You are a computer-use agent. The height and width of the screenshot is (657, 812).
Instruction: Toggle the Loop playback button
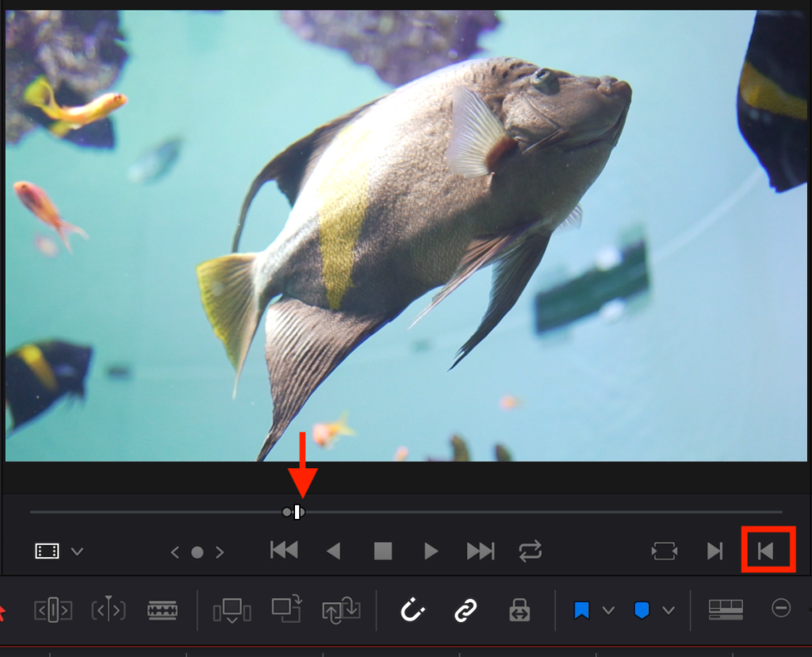(530, 551)
